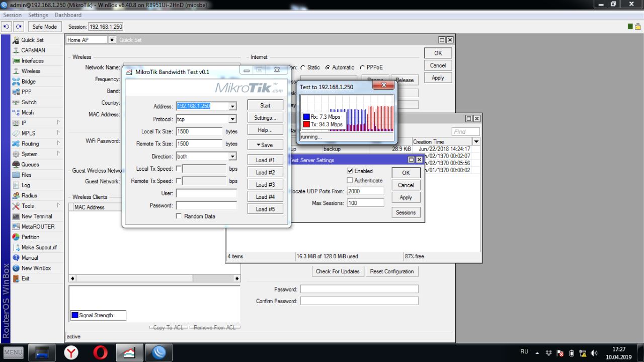Expand the Tools submenu
The width and height of the screenshot is (644, 362).
click(x=58, y=206)
